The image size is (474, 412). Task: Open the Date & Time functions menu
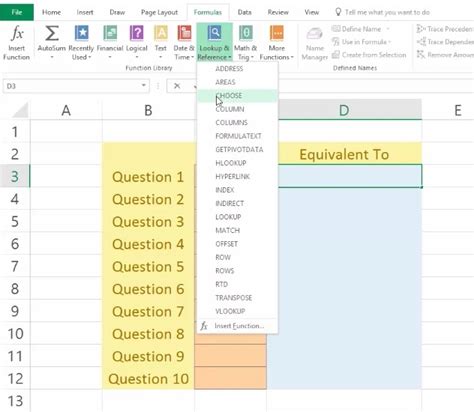[184, 42]
